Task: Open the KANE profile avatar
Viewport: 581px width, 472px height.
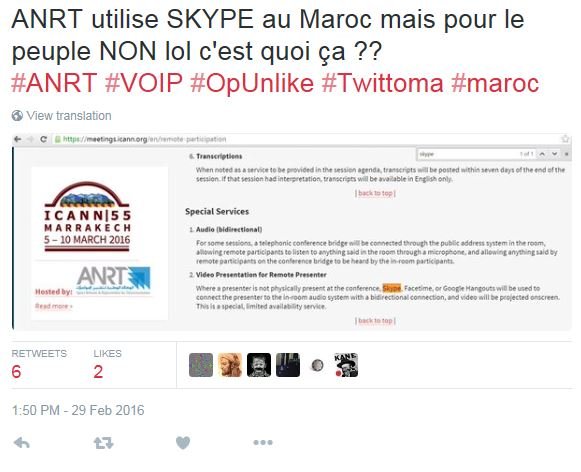Action: click(x=346, y=365)
